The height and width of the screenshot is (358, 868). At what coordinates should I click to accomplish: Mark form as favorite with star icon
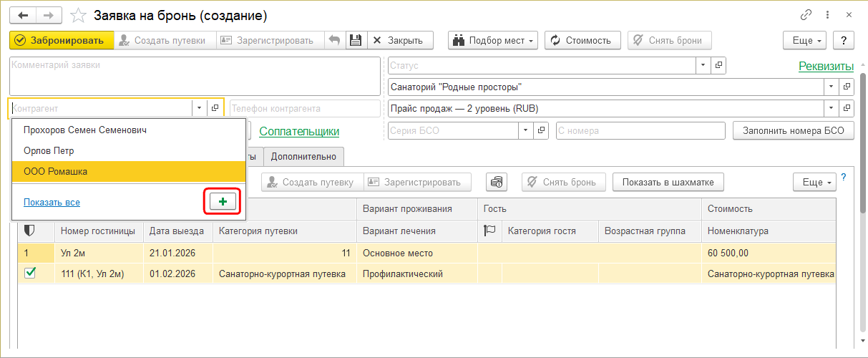pyautogui.click(x=79, y=15)
